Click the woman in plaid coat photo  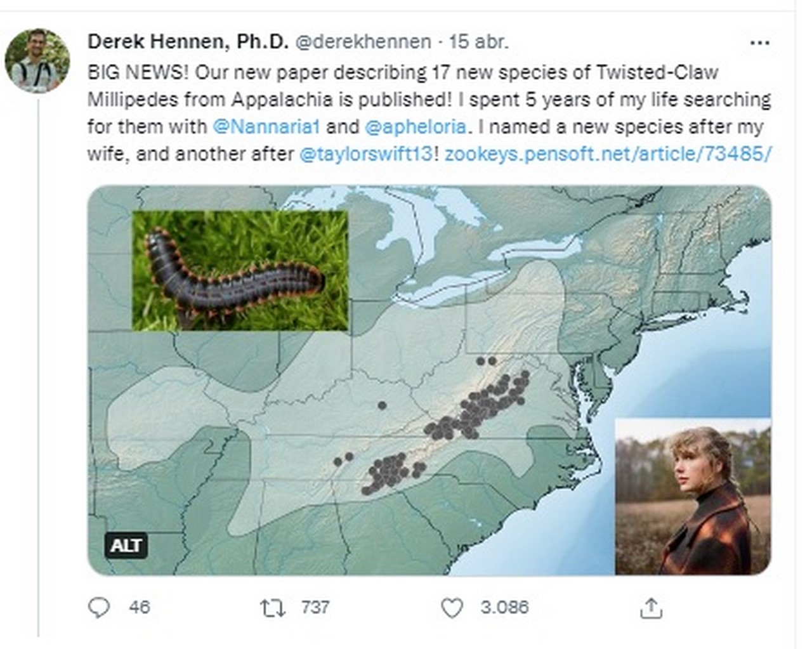(x=693, y=496)
